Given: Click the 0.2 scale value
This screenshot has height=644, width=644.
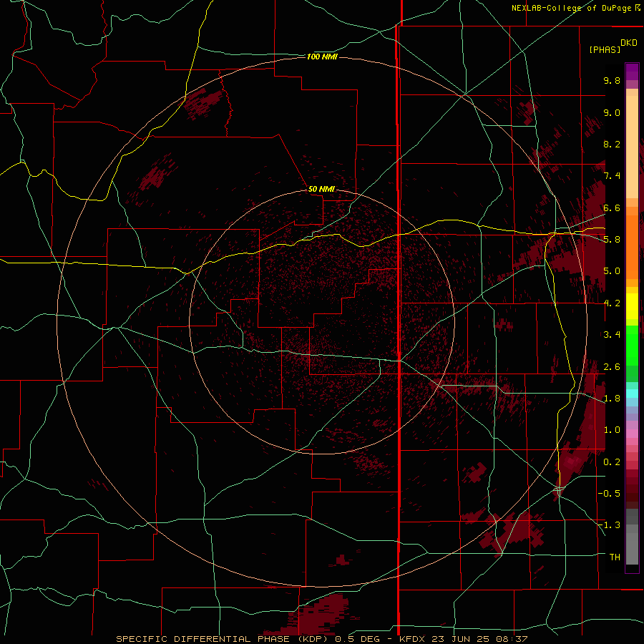Looking at the screenshot, I should [612, 462].
